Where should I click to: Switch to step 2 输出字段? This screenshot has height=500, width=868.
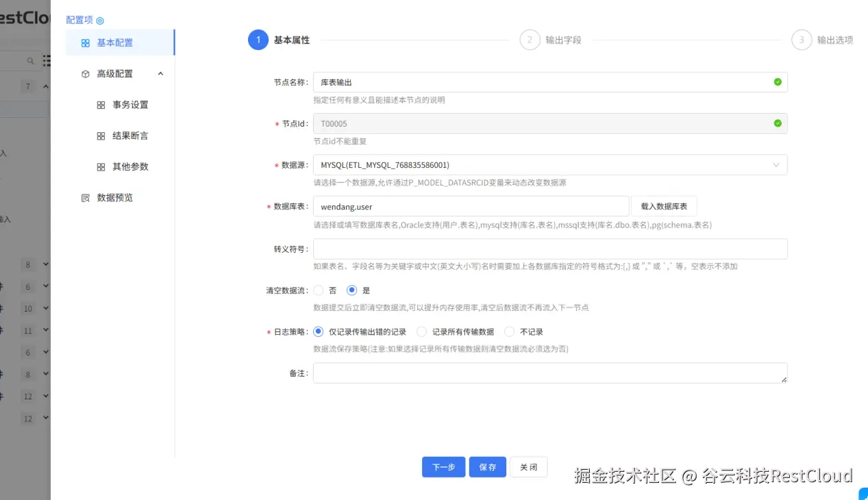[x=530, y=40]
